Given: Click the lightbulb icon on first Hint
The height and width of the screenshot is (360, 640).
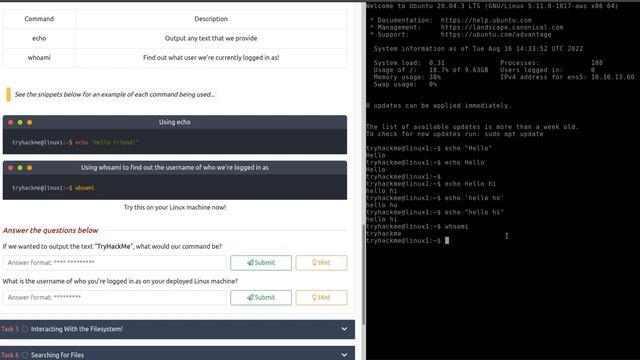Looking at the screenshot, I should click(314, 262).
